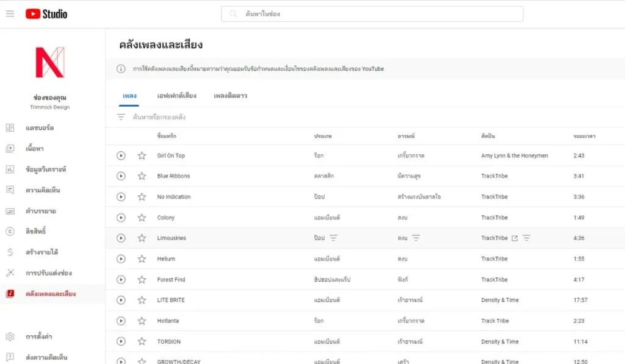This screenshot has width=625, height=364.
Task: Switch to the sound effects tab
Action: pos(176,96)
